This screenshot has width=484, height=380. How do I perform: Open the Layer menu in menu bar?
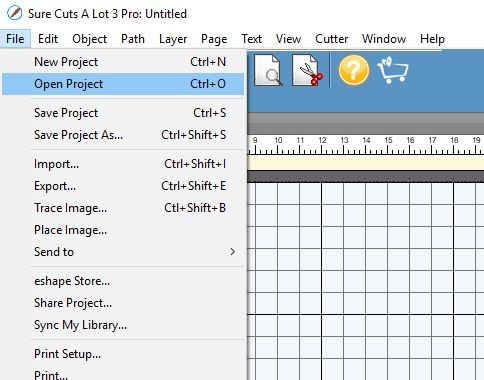(173, 39)
